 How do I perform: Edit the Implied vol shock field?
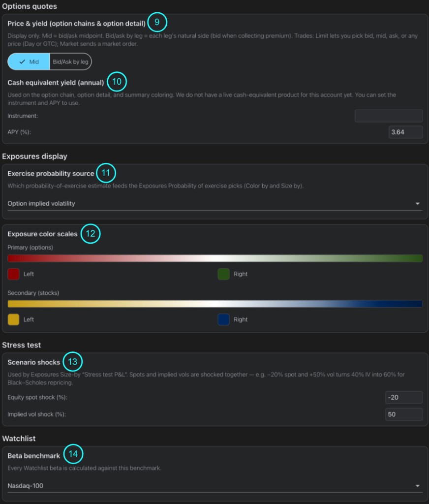[403, 414]
